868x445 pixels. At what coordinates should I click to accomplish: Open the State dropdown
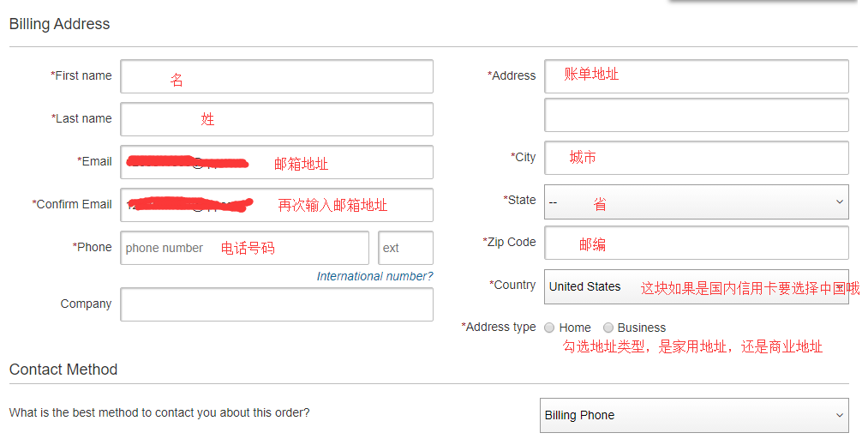pyautogui.click(x=696, y=202)
